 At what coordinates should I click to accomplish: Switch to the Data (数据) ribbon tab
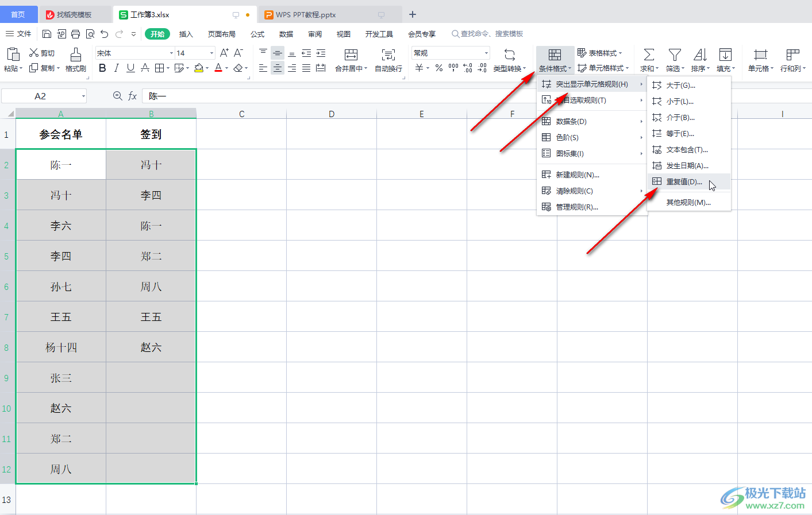(286, 34)
